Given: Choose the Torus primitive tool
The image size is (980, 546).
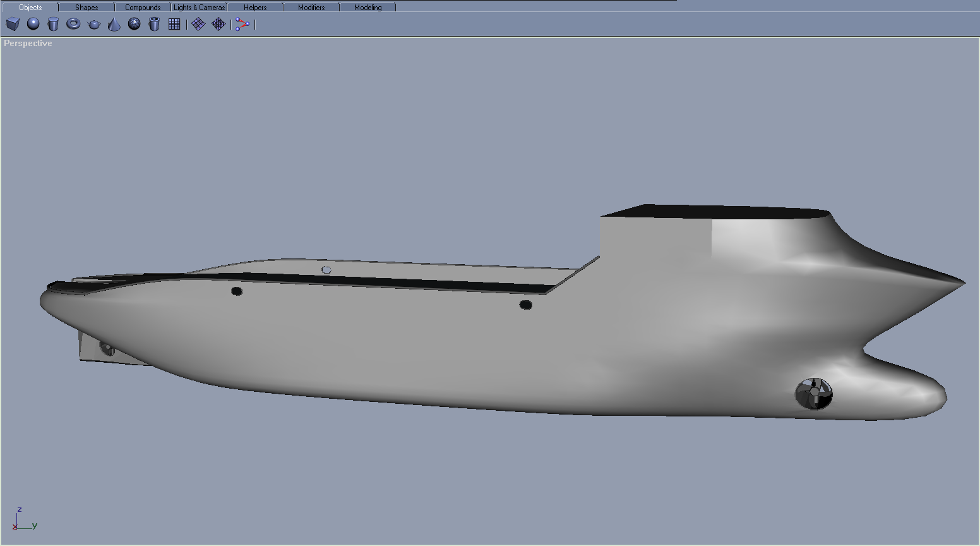Looking at the screenshot, I should tap(73, 24).
